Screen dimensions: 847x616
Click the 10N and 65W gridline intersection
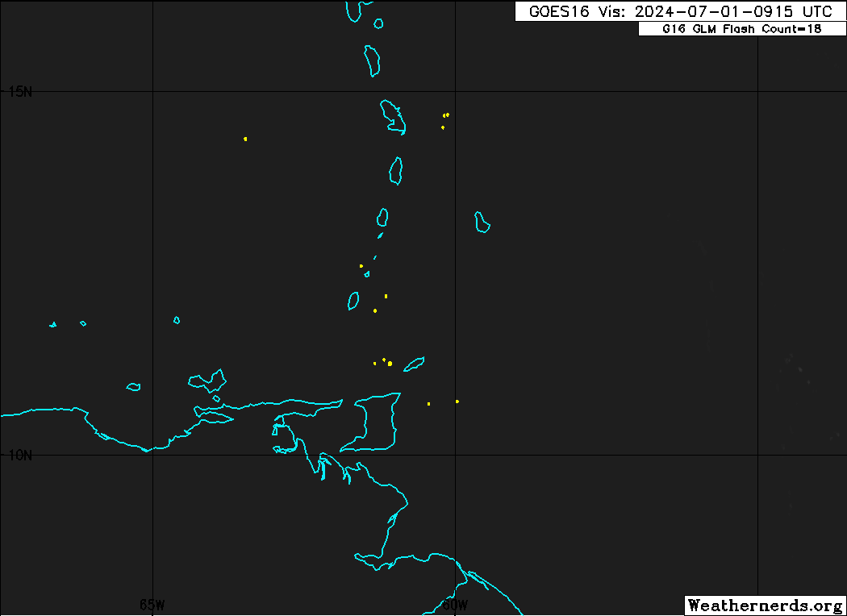coord(153,455)
